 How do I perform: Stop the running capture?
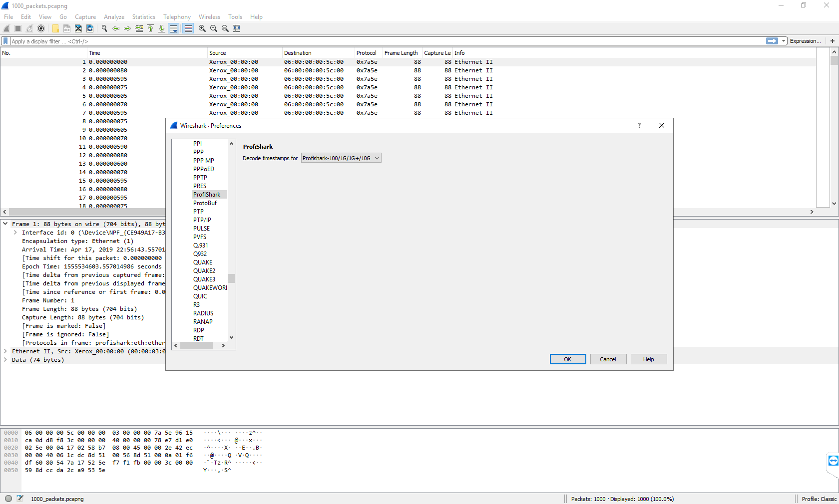(x=18, y=28)
